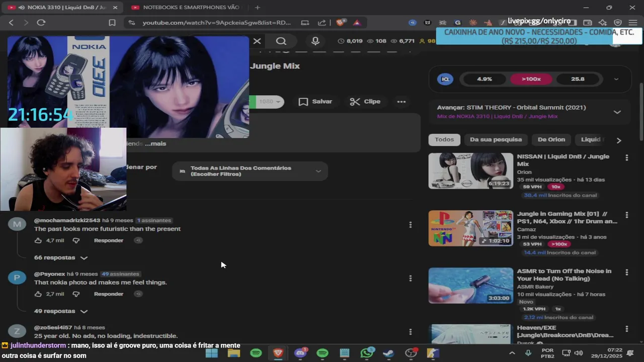Click the YouTube search magnifier button
The height and width of the screenshot is (362, 644).
[x=281, y=41]
